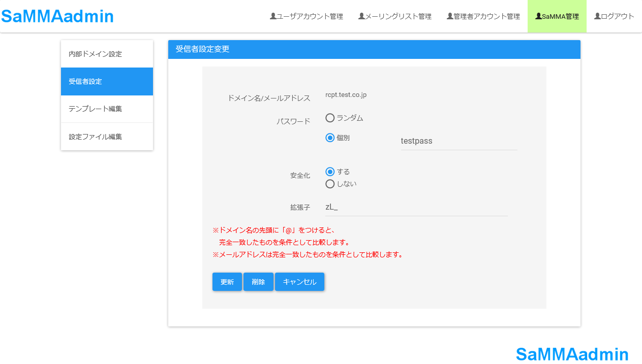Image resolution: width=642 pixels, height=364 pixels.
Task: Click the user icon beside ログアウト
Action: (597, 16)
